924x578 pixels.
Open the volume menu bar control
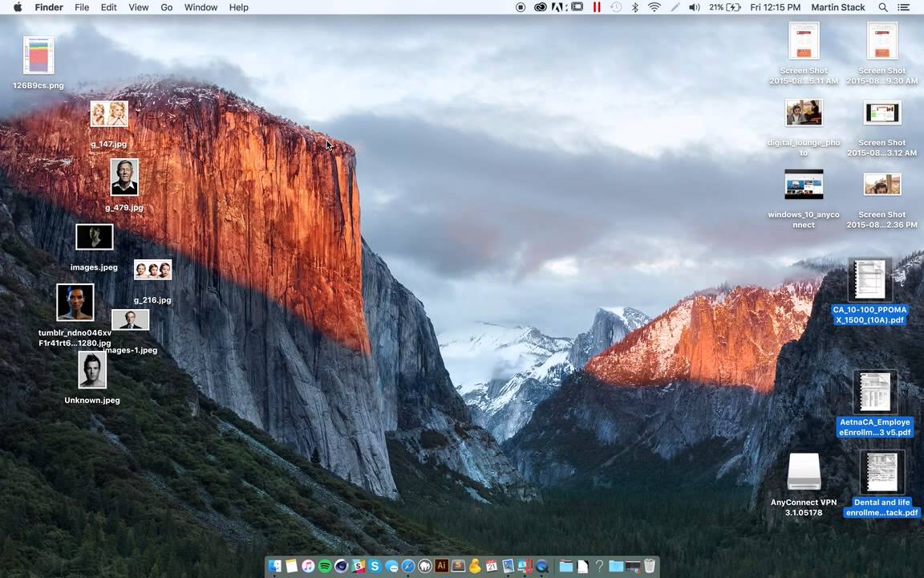[x=694, y=7]
